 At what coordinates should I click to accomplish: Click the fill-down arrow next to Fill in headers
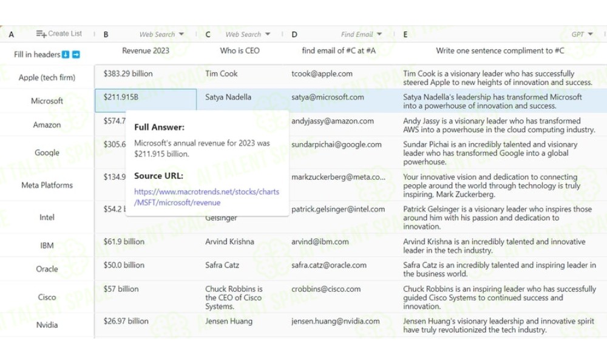[x=66, y=55]
